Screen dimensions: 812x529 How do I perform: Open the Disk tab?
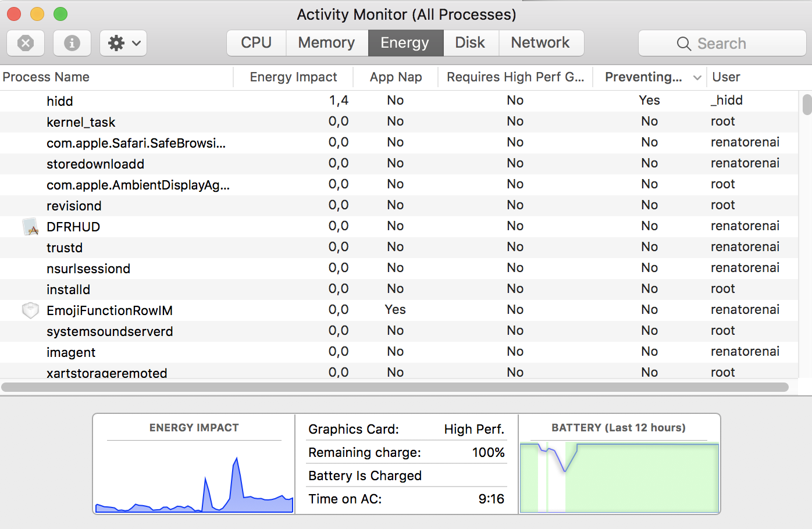point(470,43)
